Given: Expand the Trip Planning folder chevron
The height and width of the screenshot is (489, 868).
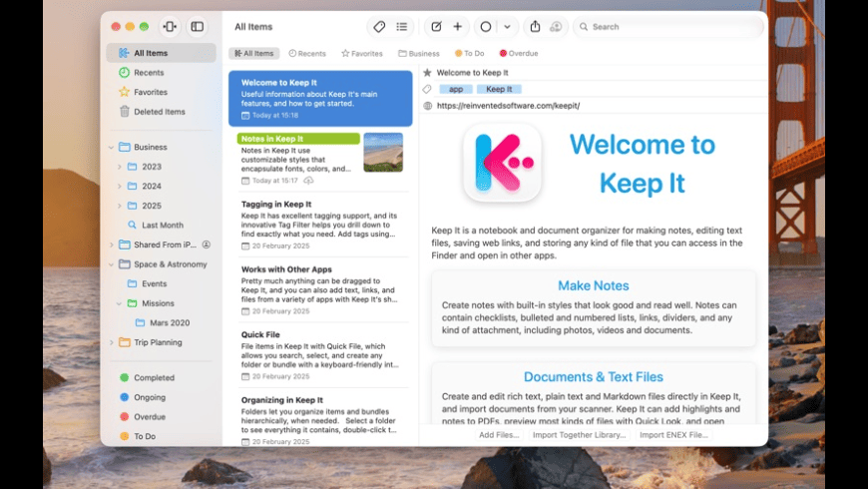Looking at the screenshot, I should 112,342.
